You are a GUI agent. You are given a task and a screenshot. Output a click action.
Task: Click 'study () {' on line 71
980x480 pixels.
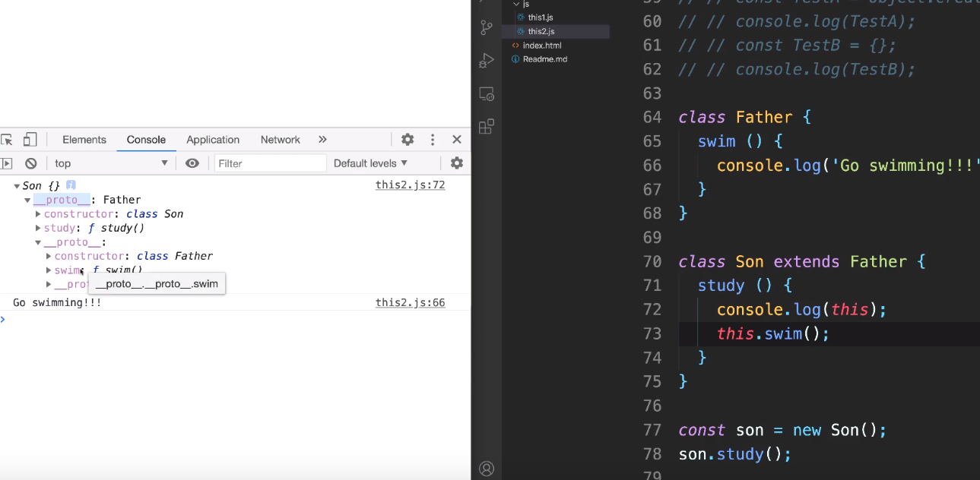(x=745, y=286)
